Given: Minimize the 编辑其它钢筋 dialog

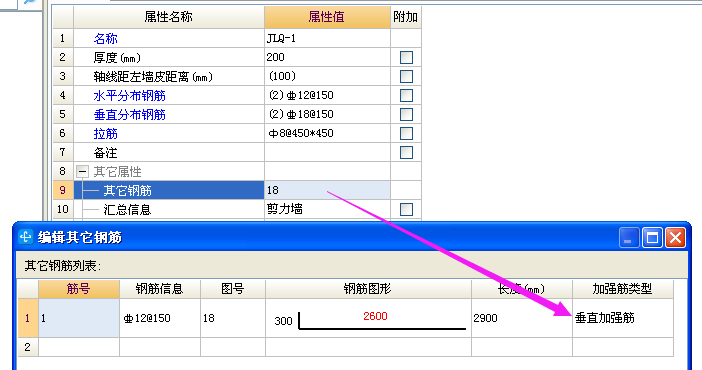Looking at the screenshot, I should point(629,237).
